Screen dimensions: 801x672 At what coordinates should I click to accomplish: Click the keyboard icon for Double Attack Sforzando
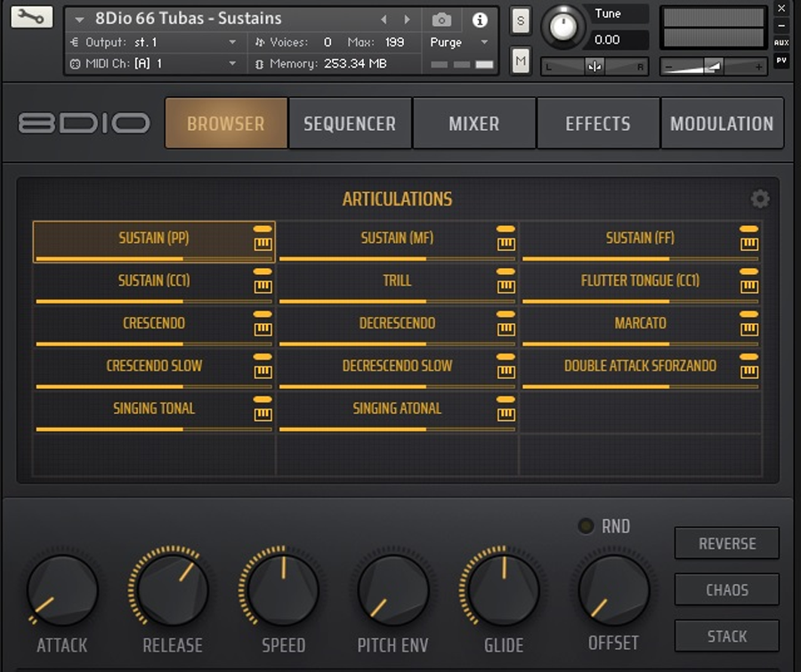tap(748, 372)
